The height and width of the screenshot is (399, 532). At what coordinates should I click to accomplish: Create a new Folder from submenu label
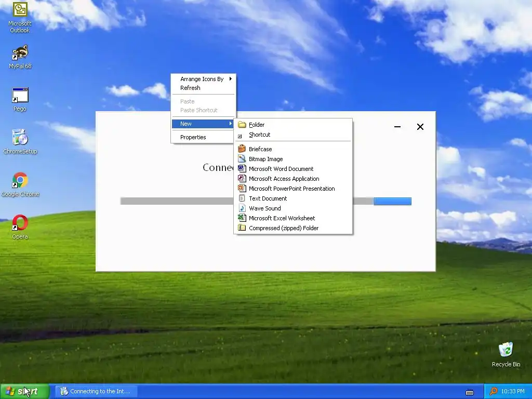click(257, 125)
